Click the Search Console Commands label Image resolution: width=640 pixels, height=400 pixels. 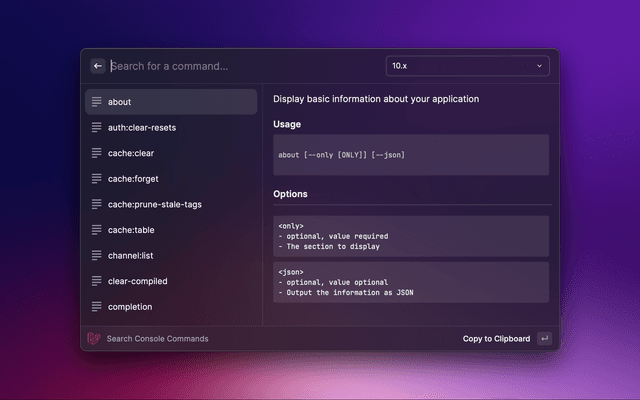[157, 339]
